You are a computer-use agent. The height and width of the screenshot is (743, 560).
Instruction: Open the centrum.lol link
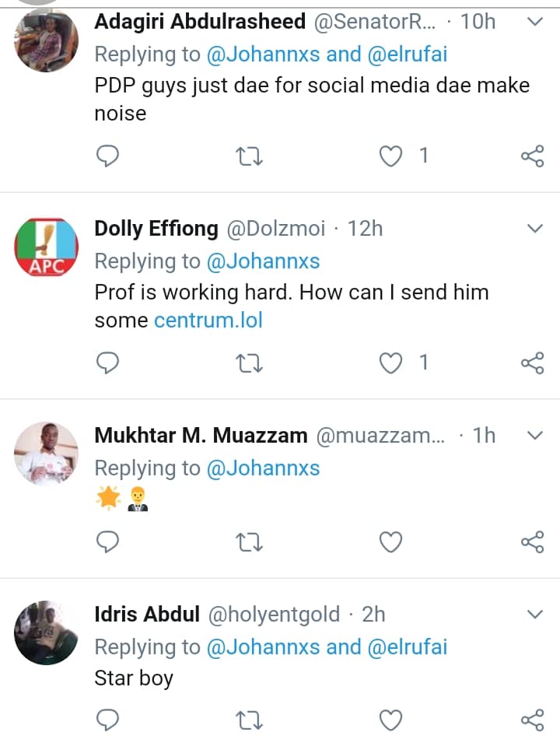(208, 320)
